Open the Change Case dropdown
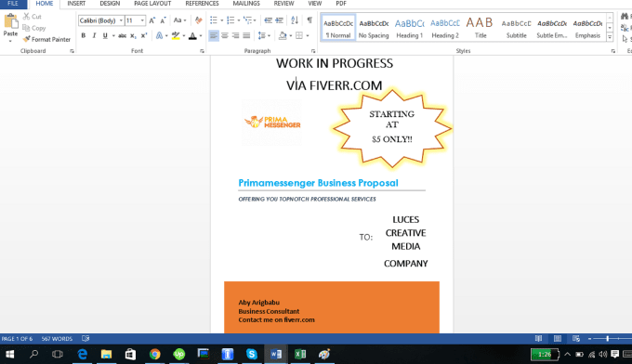Viewport: 632px width, 364px height. click(x=179, y=20)
